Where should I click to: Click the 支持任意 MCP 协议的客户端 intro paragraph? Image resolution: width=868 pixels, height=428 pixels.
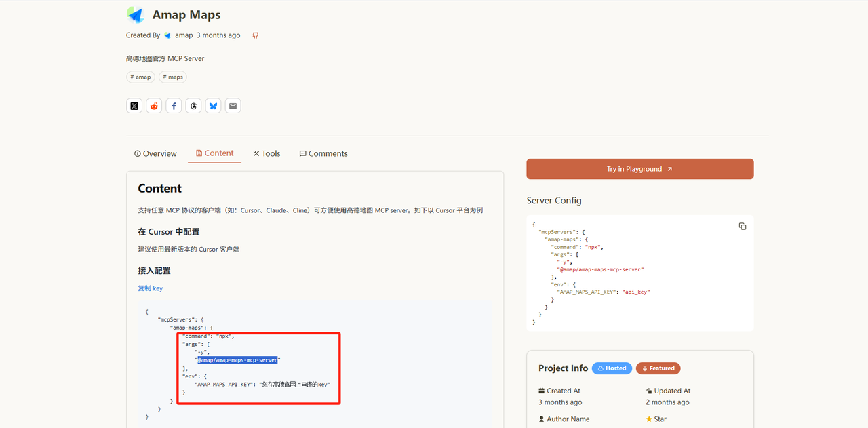click(x=311, y=210)
